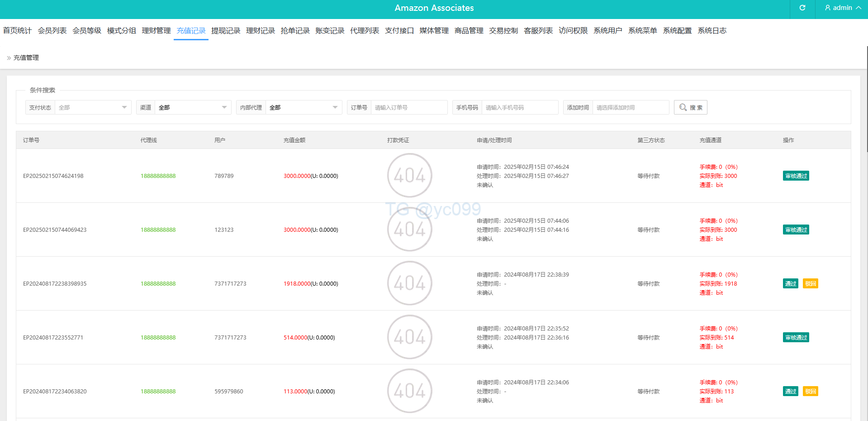Switch to the 提现记录 tab
The height and width of the screenshot is (421, 868).
[226, 31]
